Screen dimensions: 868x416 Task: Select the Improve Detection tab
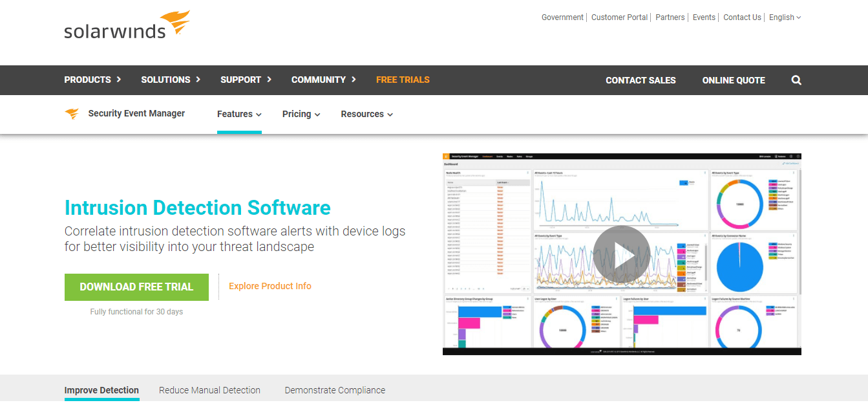101,390
